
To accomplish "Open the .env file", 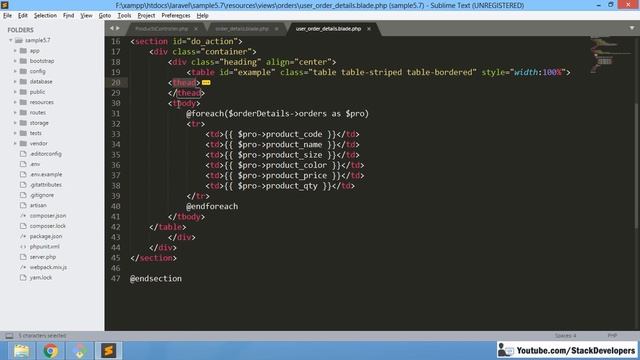I will coord(35,164).
